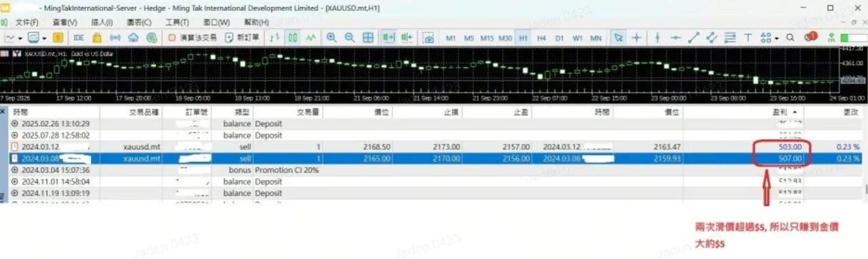This screenshot has height=259, width=868.
Task: Open the 幫助(H) menu
Action: click(256, 22)
